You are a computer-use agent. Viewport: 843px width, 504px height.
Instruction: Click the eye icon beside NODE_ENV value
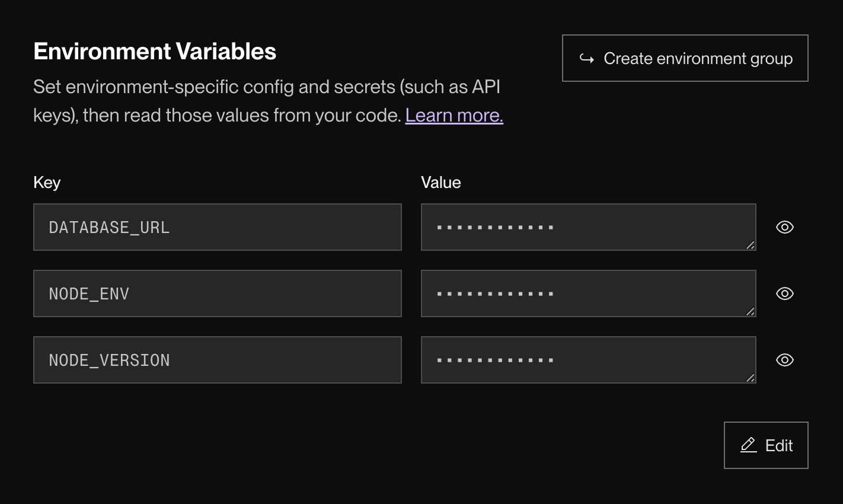[784, 294]
